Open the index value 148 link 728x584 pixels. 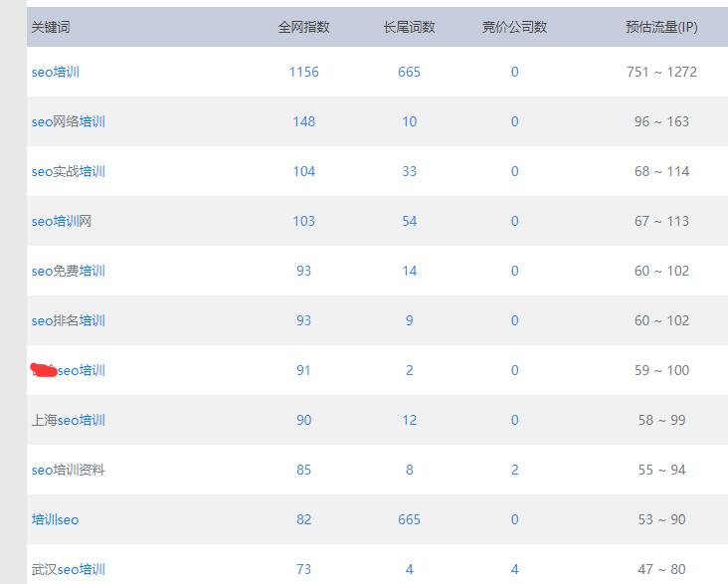point(303,121)
